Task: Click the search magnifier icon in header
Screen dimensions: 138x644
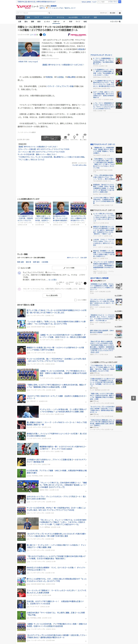Action: point(120,2)
